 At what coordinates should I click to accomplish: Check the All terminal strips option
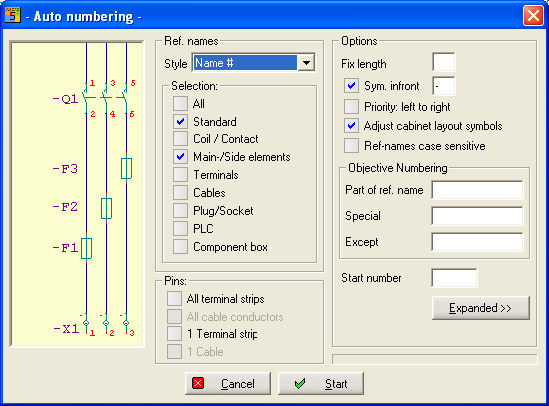point(174,299)
